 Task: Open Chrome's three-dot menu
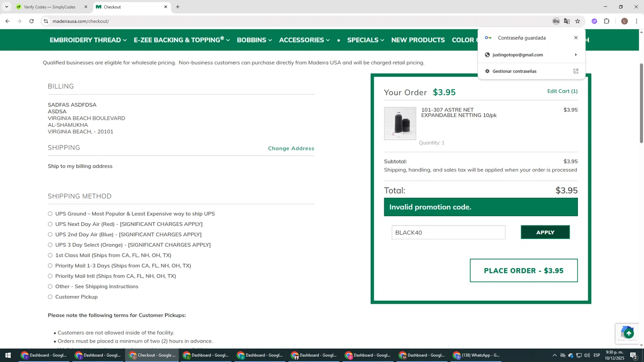click(637, 21)
